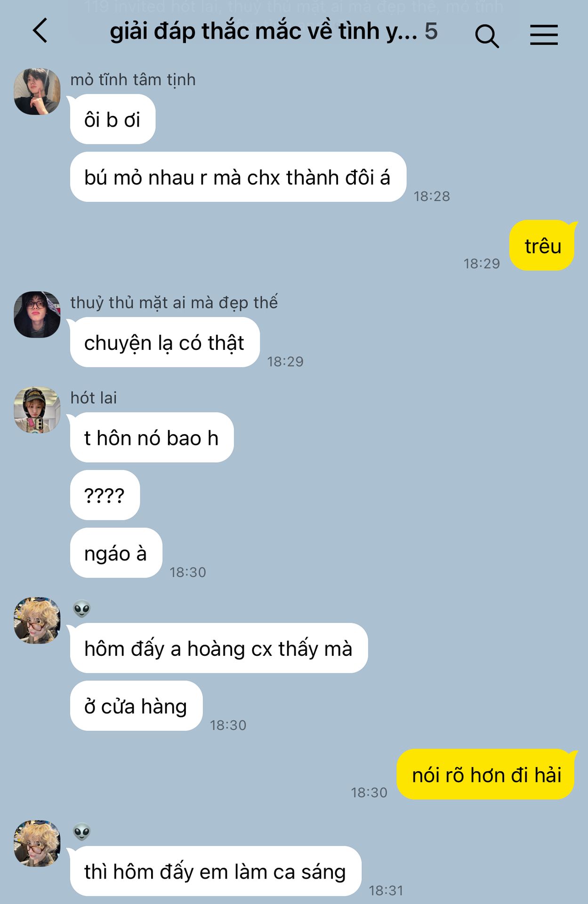Open member count 5 in header

tap(431, 32)
